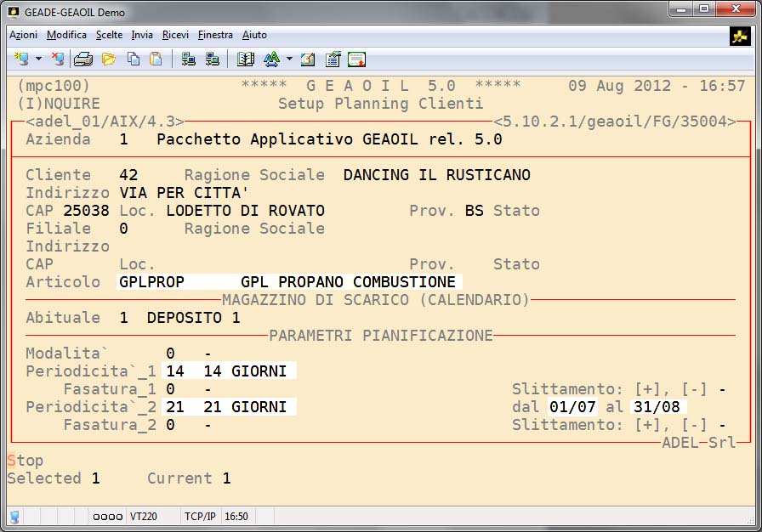Click the Articolo field GPLPROP
Image resolution: width=762 pixels, height=532 pixels.
[151, 282]
